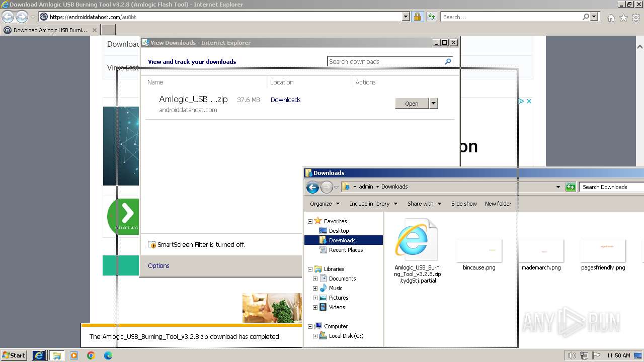This screenshot has height=362, width=644.
Task: Click IE browser Forward arrow button
Action: (x=22, y=17)
